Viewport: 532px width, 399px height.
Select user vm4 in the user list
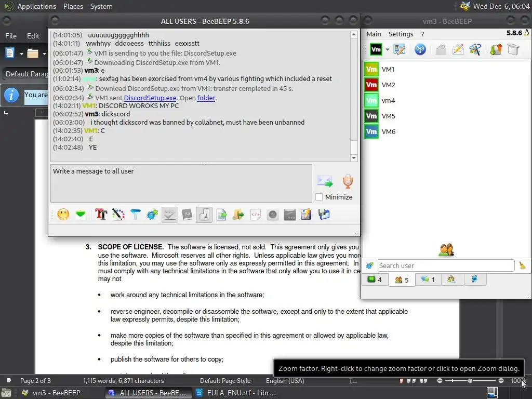(446, 100)
